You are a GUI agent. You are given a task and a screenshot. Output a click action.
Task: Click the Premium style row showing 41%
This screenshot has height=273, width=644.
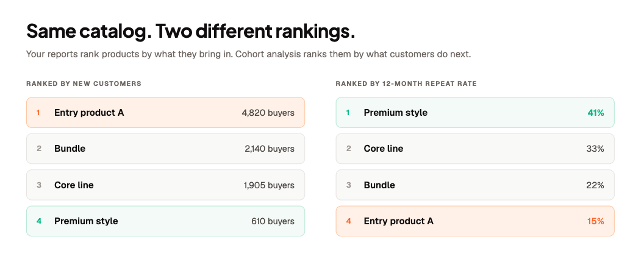point(475,113)
